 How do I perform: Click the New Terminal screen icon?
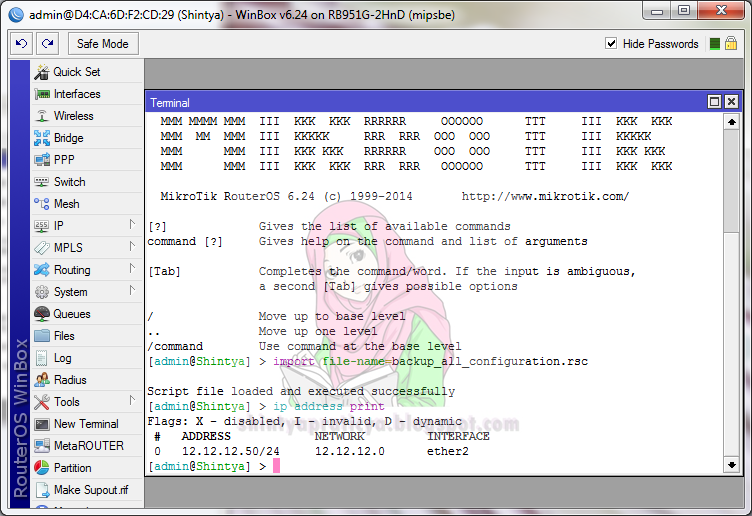[x=42, y=424]
